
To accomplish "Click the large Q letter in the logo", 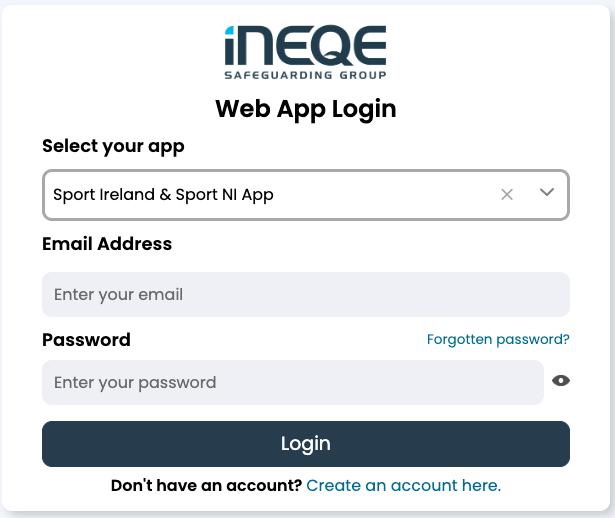I will (333, 45).
